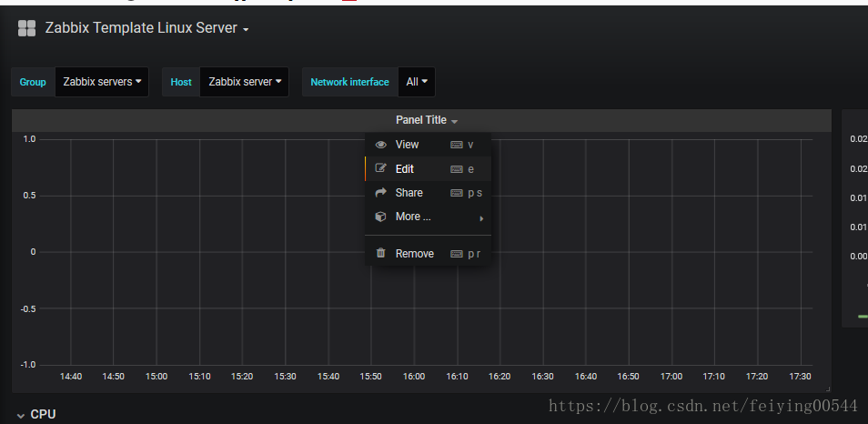Screen dimensions: 868x424
Task: Click the keyboard shortcut icon in View row
Action: [457, 145]
